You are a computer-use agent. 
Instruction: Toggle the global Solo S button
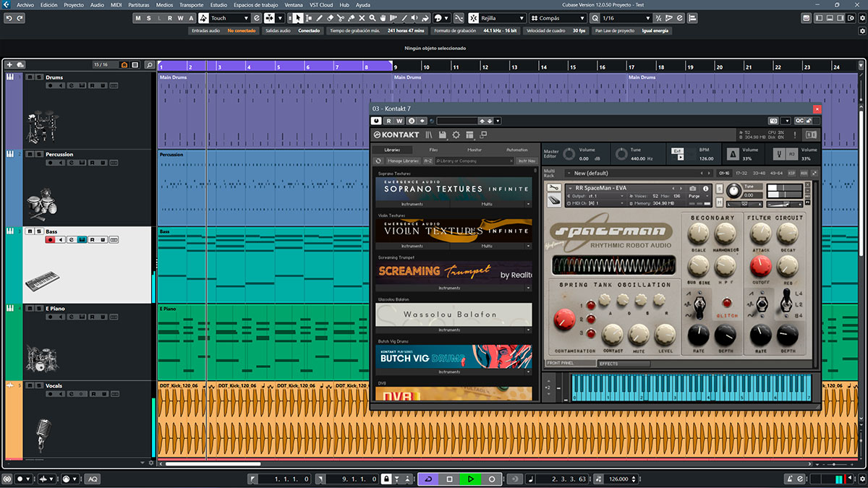pos(148,18)
